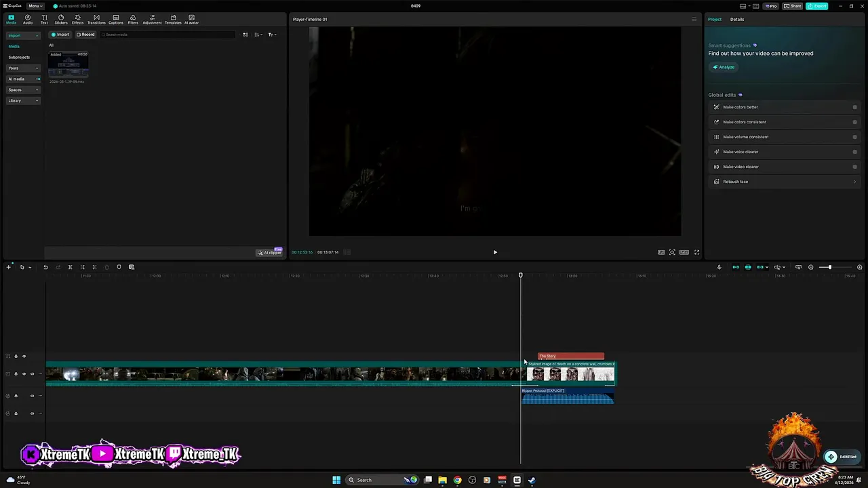Click the trash delete icon in timeline toolbar
Image resolution: width=868 pixels, height=488 pixels.
[106, 267]
